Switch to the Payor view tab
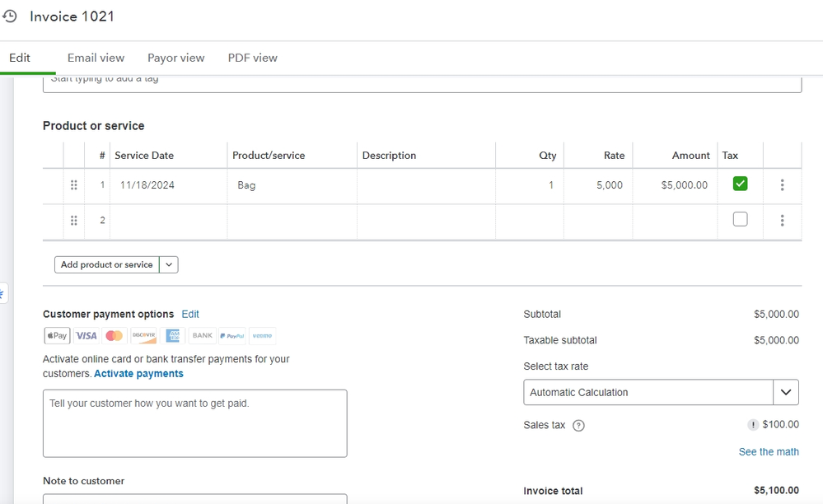The height and width of the screenshot is (504, 823). [x=175, y=58]
